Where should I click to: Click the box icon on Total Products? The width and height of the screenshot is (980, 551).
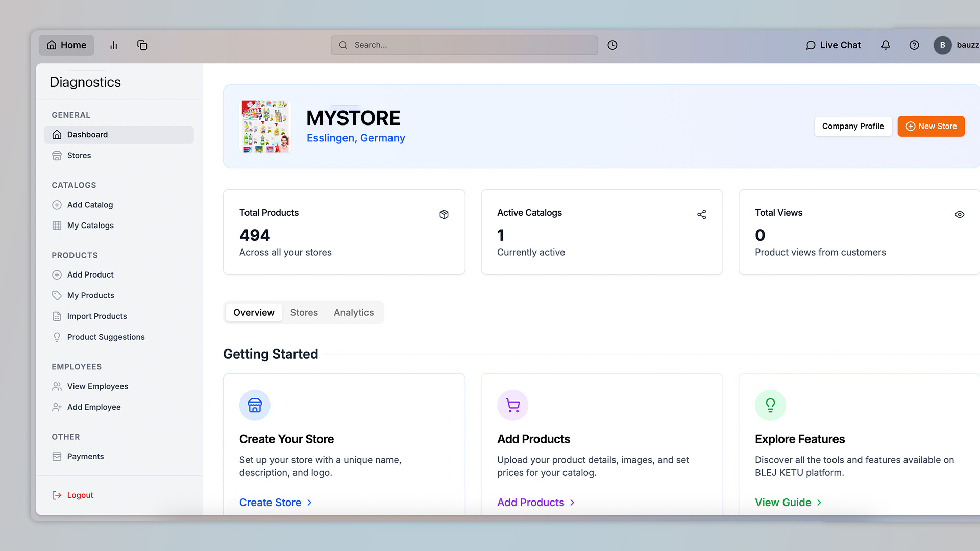click(444, 215)
